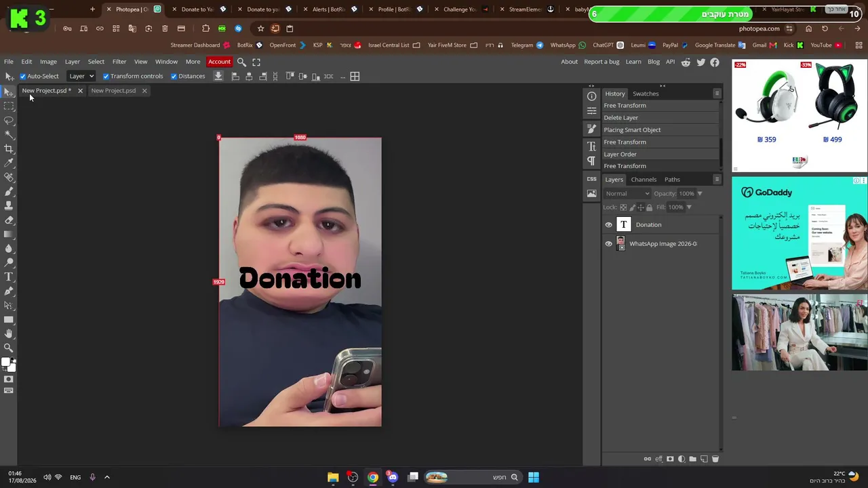Open the Layers panel options menu
The height and width of the screenshot is (488, 868).
717,180
